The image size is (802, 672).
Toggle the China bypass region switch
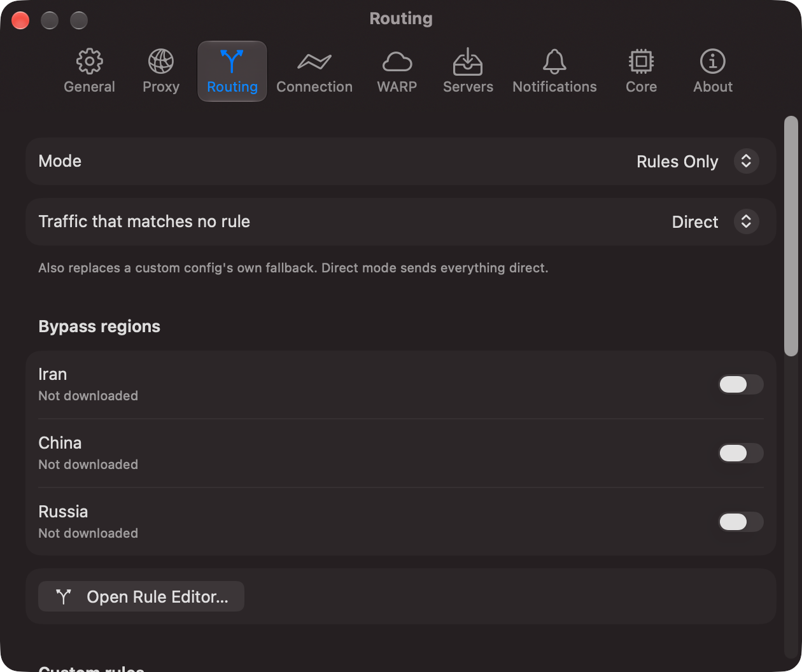[x=741, y=453]
